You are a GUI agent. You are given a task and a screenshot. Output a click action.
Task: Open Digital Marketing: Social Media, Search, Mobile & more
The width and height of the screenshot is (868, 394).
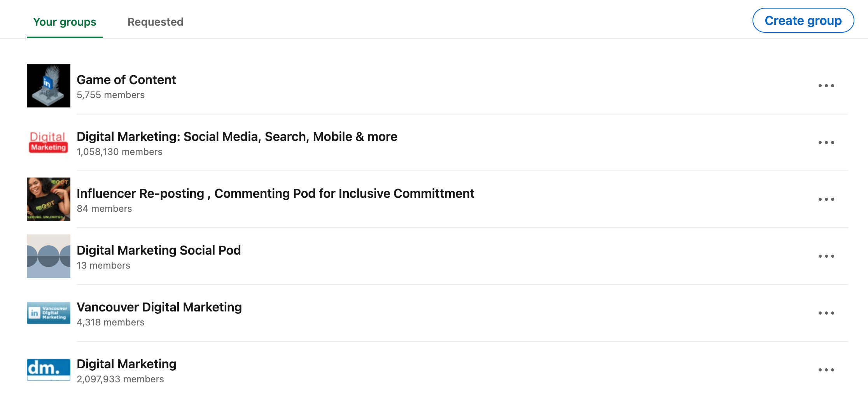point(237,137)
